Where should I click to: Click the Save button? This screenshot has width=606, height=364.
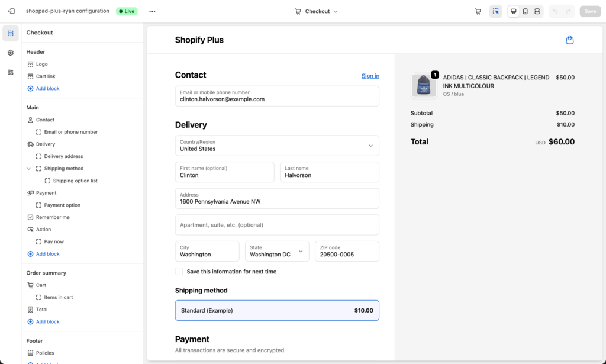click(x=590, y=11)
